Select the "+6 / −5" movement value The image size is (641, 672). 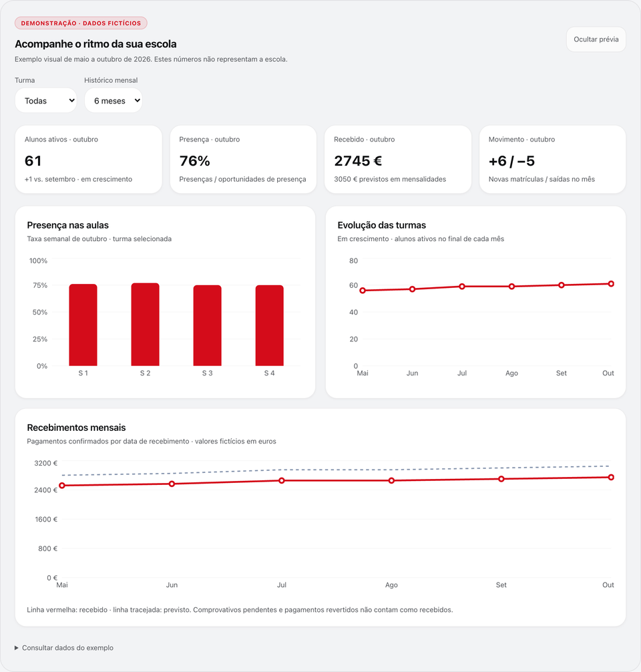point(511,161)
